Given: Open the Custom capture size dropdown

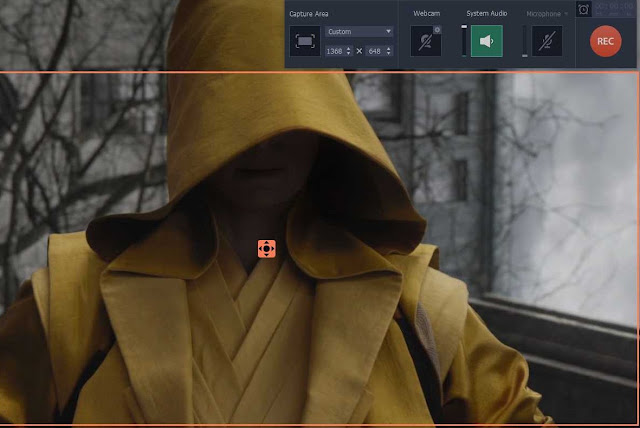Looking at the screenshot, I should click(x=359, y=31).
